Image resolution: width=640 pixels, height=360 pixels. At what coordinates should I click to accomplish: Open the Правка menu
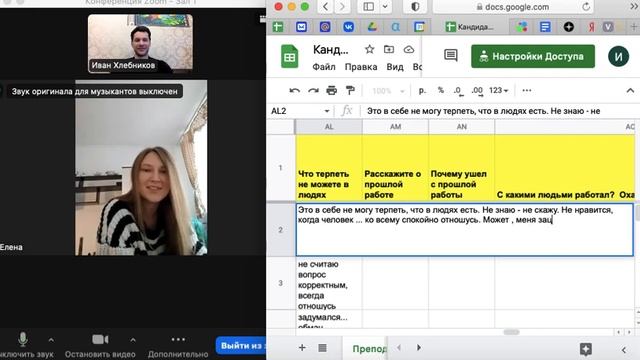361,67
